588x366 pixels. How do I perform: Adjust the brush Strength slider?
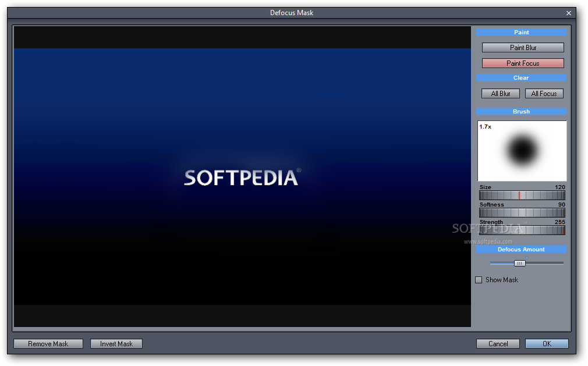pyautogui.click(x=522, y=230)
